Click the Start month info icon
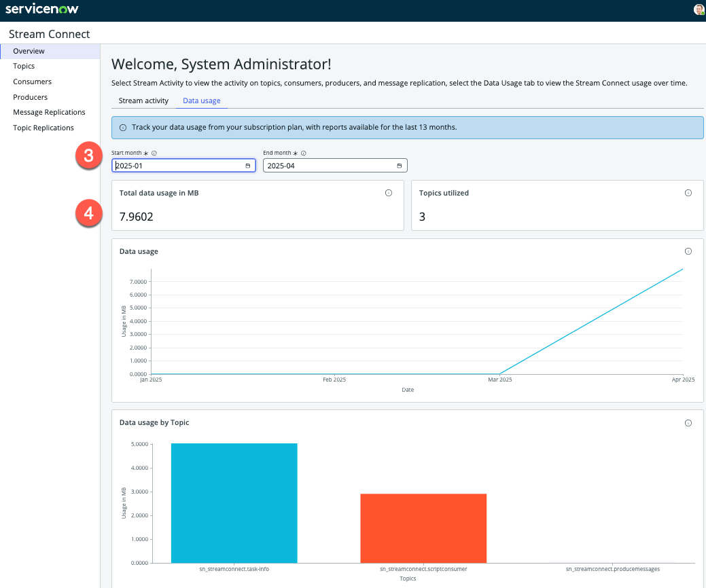Viewport: 706px width, 588px height. 154,153
